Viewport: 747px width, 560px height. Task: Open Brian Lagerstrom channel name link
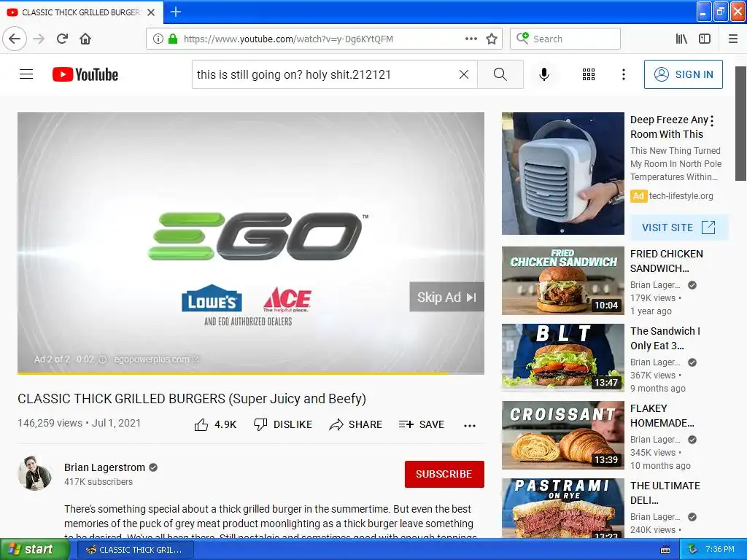[104, 467]
